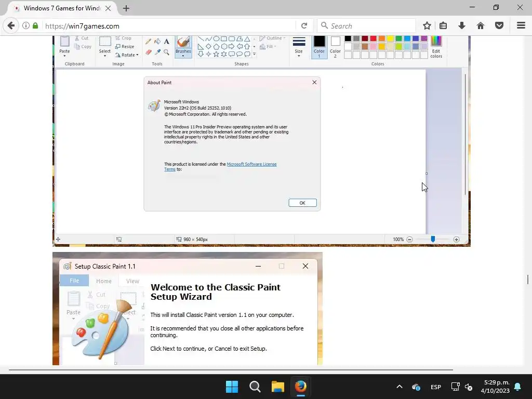The width and height of the screenshot is (532, 399).
Task: Open the View tab in Setup image
Action: point(132,281)
